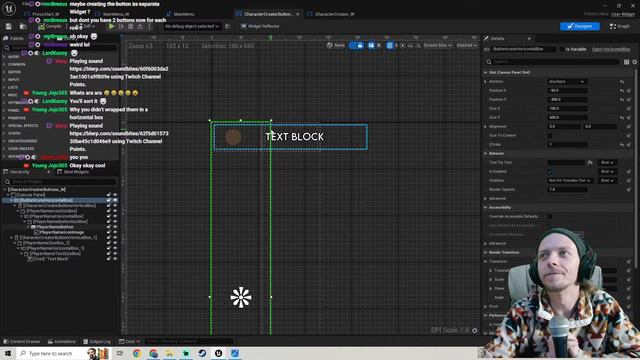Collapse the Behavior section

486,153
